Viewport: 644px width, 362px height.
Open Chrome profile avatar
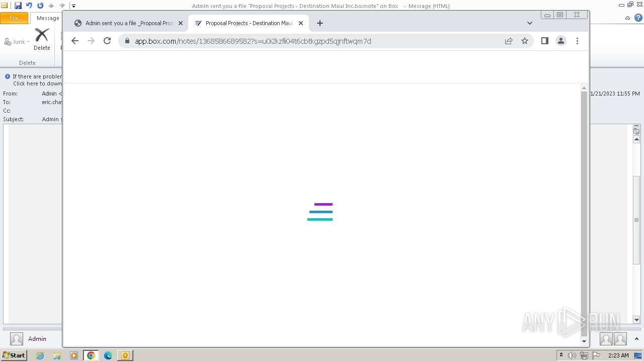coord(561,41)
